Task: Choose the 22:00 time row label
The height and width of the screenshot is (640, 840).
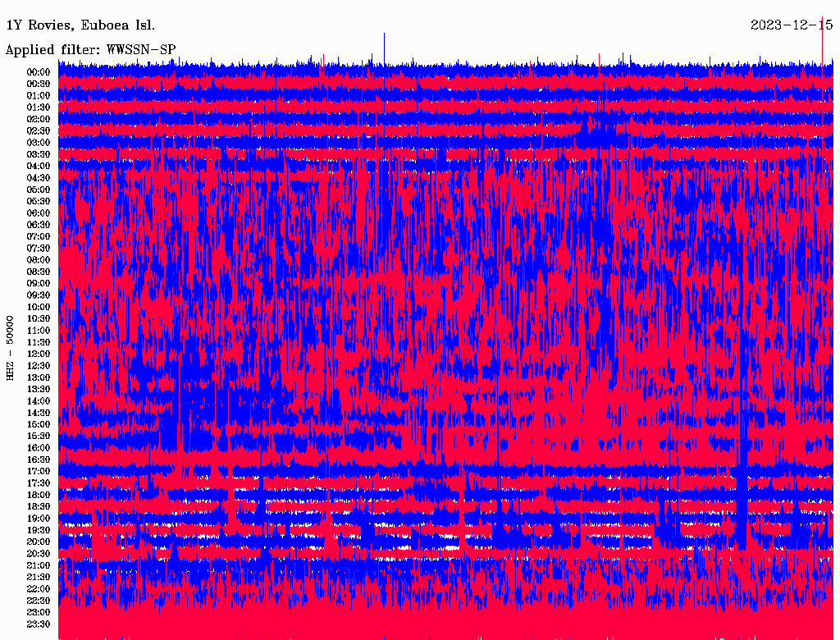Action: coord(39,589)
